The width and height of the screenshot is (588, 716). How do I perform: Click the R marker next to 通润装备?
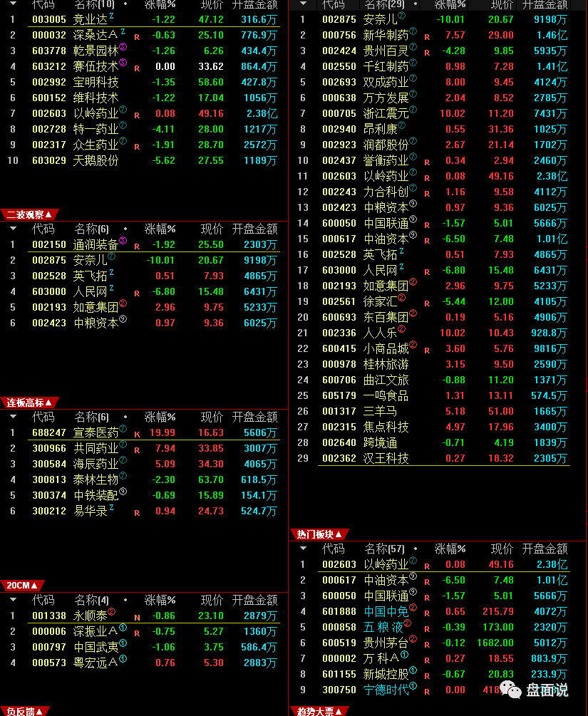point(137,247)
